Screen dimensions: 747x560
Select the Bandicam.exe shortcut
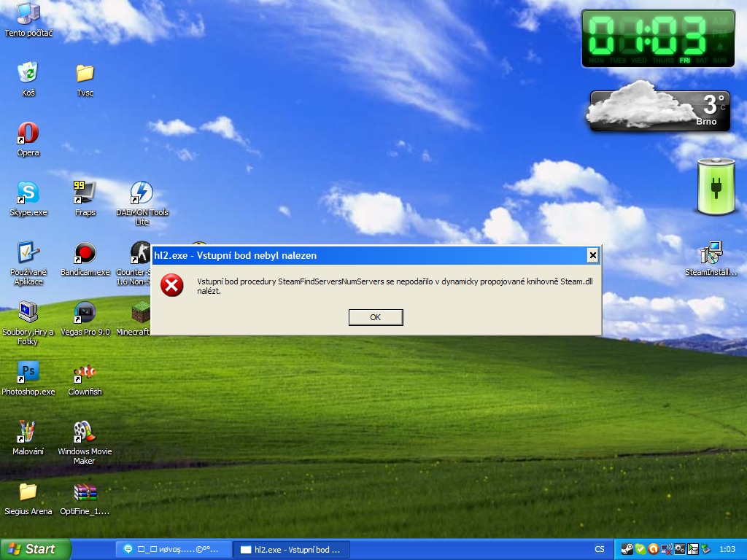85,259
